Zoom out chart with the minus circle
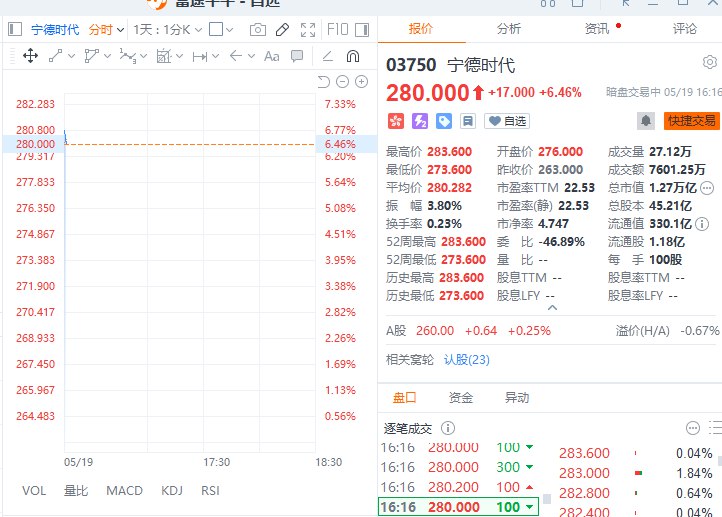Image resolution: width=722 pixels, height=517 pixels. click(x=343, y=82)
